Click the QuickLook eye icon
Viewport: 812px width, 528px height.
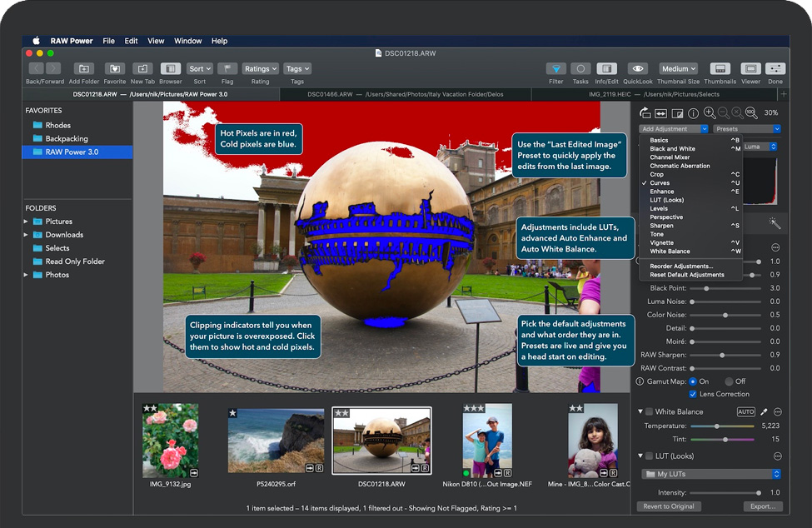click(x=638, y=69)
